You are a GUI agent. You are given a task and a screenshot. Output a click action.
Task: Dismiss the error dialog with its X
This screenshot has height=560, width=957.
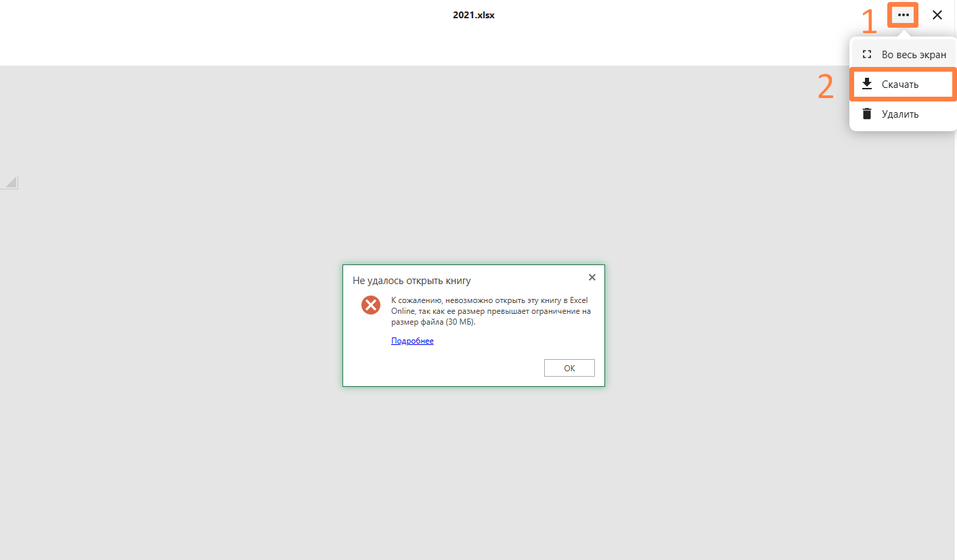592,277
